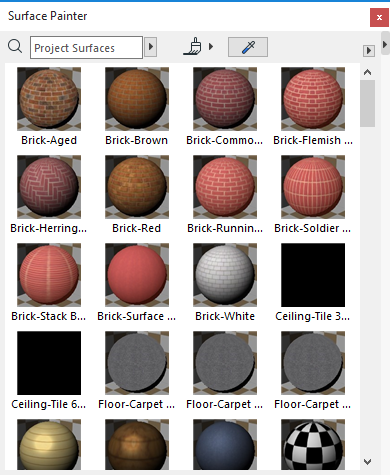
Task: Pick the brown wood sphere thumbnail
Action: click(x=137, y=445)
